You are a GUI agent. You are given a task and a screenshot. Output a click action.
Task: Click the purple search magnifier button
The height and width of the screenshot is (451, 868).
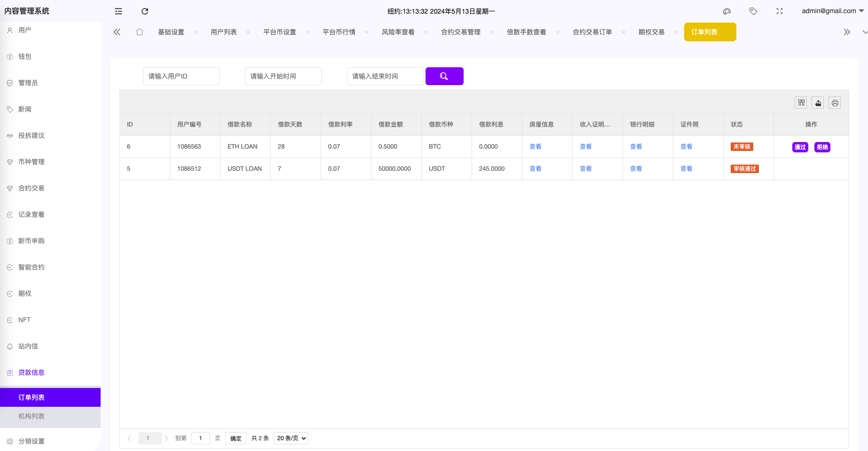(444, 76)
